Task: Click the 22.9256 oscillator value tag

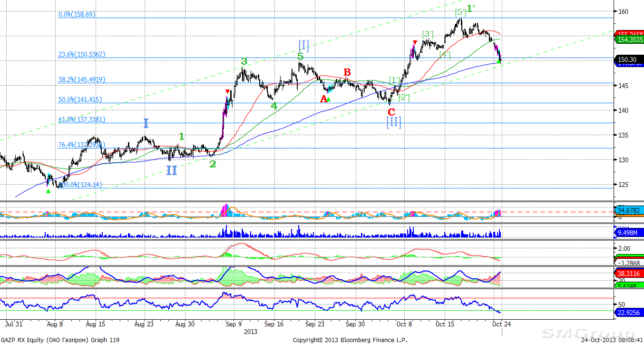Action: [629, 313]
